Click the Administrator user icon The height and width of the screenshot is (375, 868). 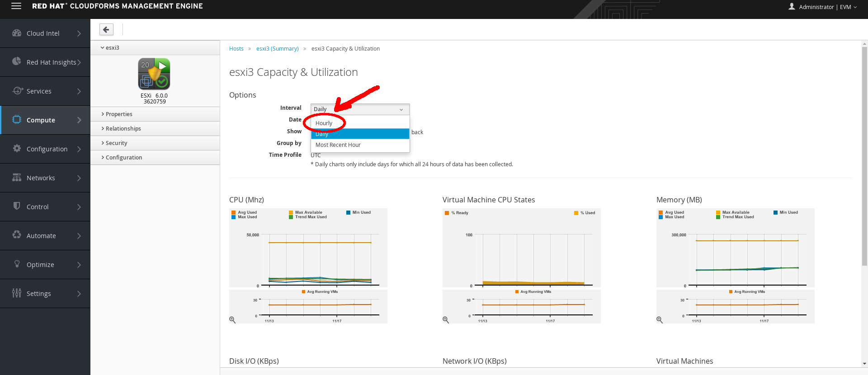792,6
